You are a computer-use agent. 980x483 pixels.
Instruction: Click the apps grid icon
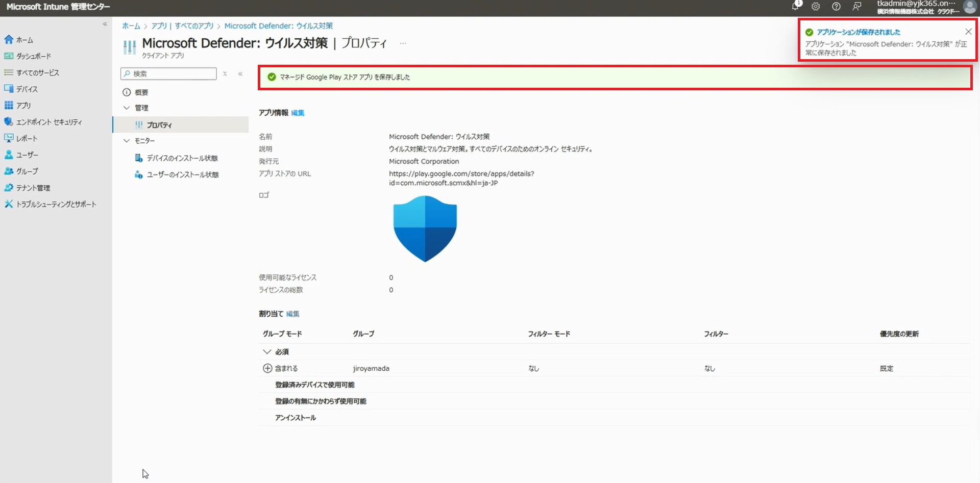coord(9,105)
